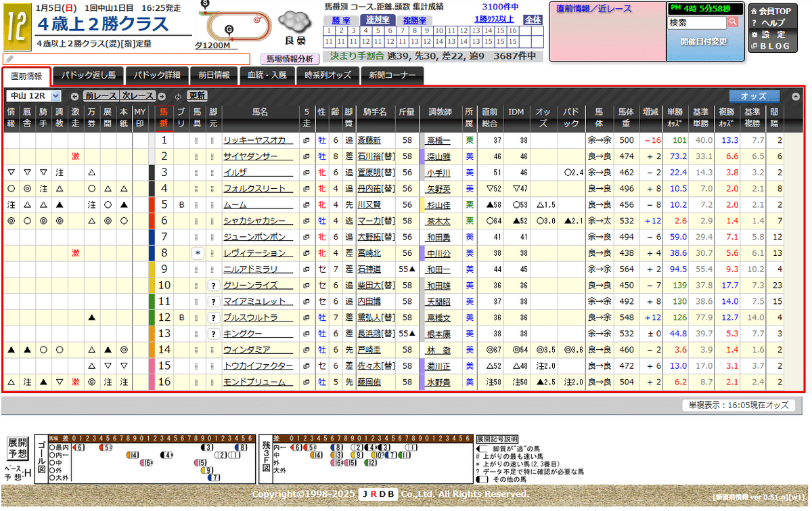Click the right arrow icon after 次レース
This screenshot has width=812, height=511.
tap(162, 97)
